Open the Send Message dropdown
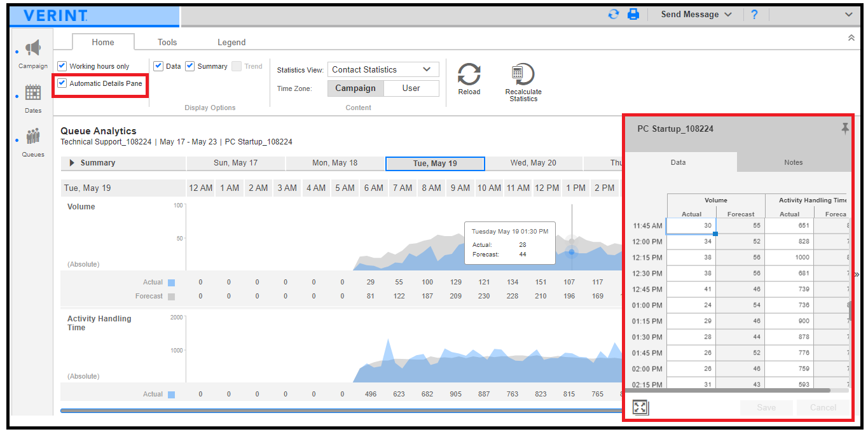This screenshot has width=868, height=434. 696,14
